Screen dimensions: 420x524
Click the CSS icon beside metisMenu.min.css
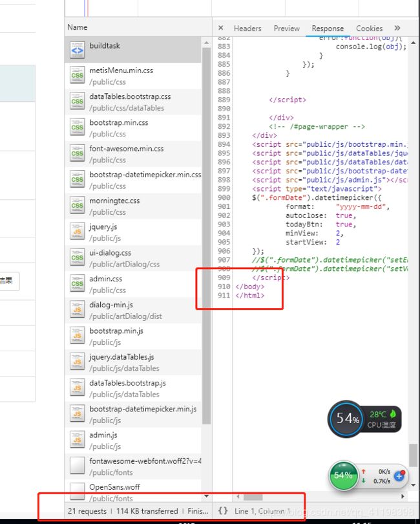pyautogui.click(x=77, y=75)
